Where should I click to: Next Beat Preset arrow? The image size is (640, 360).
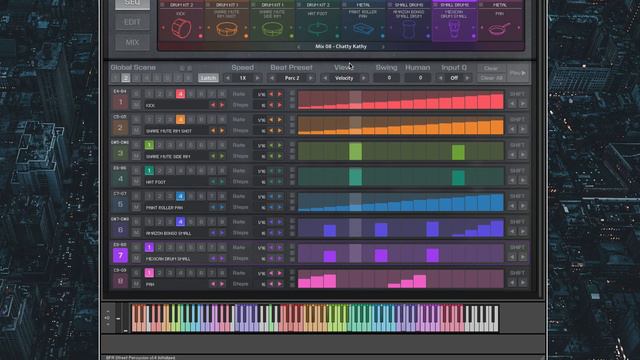coord(311,78)
